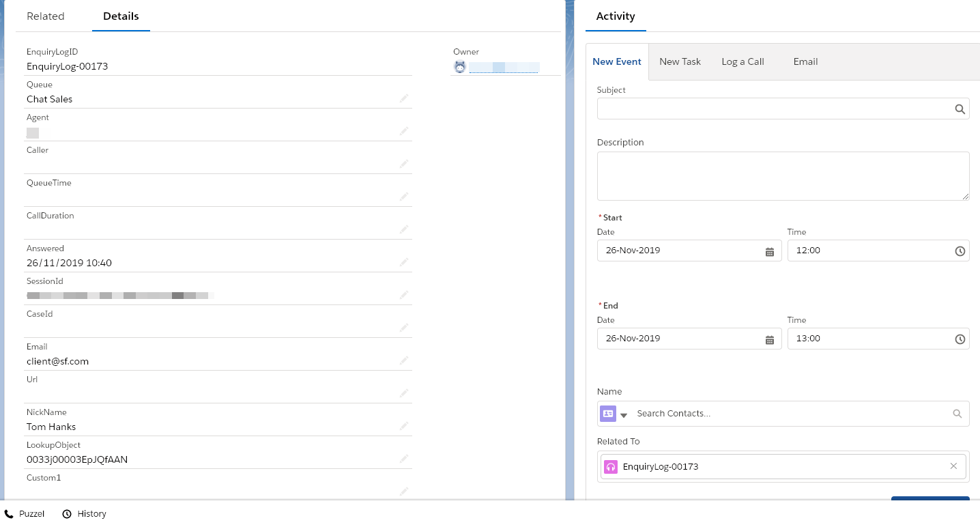Viewport: 980px width, 527px height.
Task: Select the New Task tab
Action: (680, 61)
